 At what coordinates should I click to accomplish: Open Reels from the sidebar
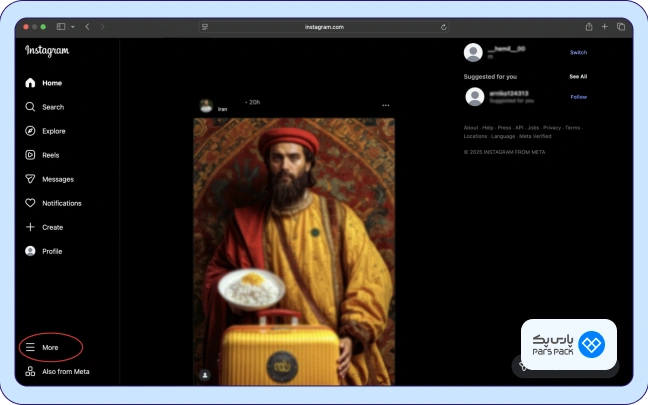[44, 155]
